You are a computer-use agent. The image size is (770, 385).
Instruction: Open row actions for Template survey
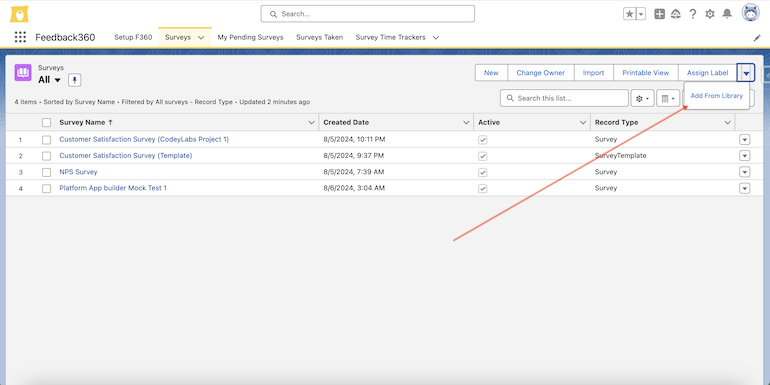744,156
